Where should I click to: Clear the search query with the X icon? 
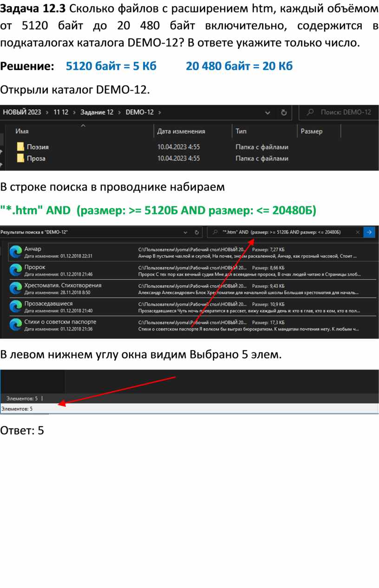358,232
